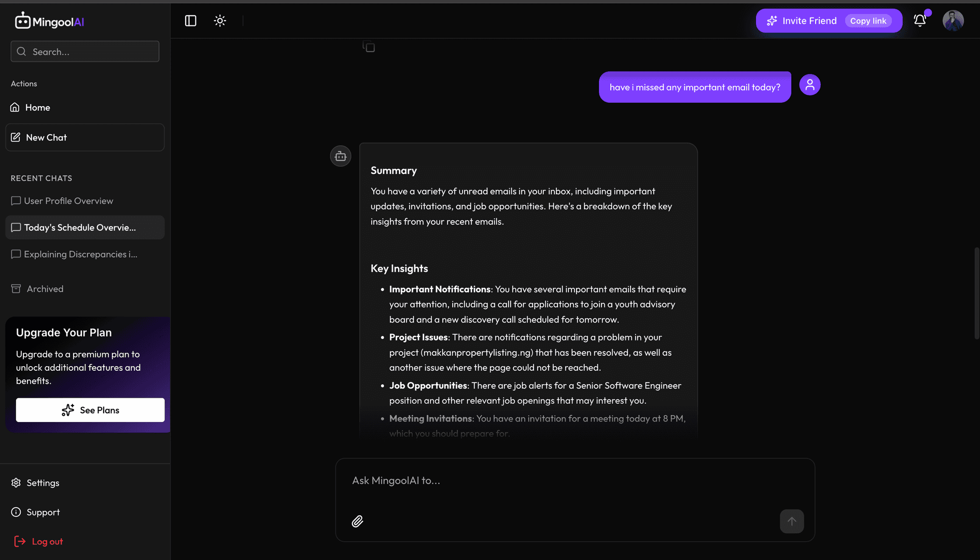
Task: Open notifications bell
Action: click(x=920, y=21)
